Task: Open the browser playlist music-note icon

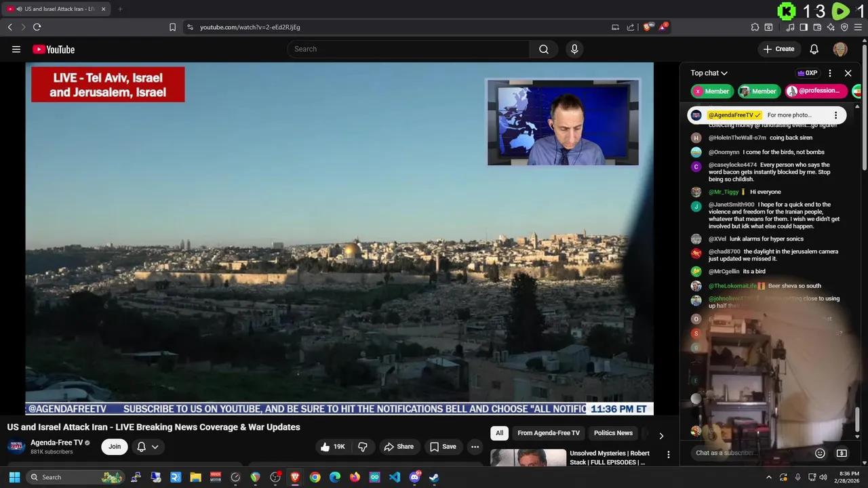Action: tap(790, 27)
